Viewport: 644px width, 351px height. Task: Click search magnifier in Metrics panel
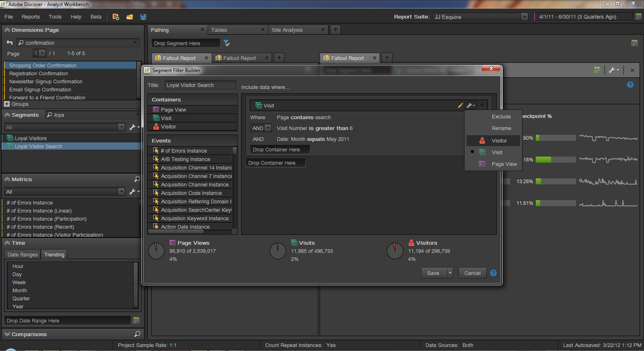tap(137, 179)
